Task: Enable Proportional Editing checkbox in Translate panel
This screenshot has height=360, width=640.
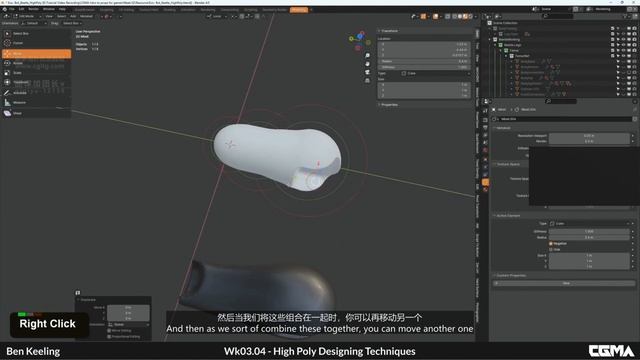Action: tap(109, 337)
